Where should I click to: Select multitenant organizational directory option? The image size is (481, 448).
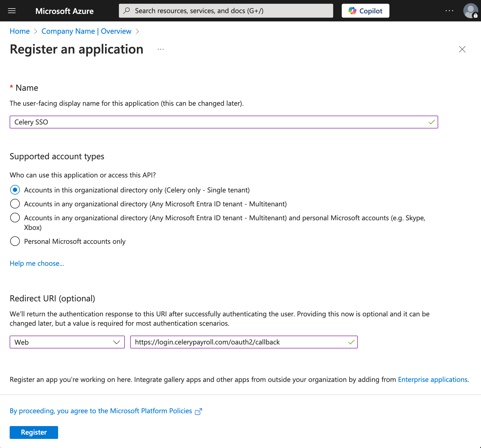tap(15, 204)
